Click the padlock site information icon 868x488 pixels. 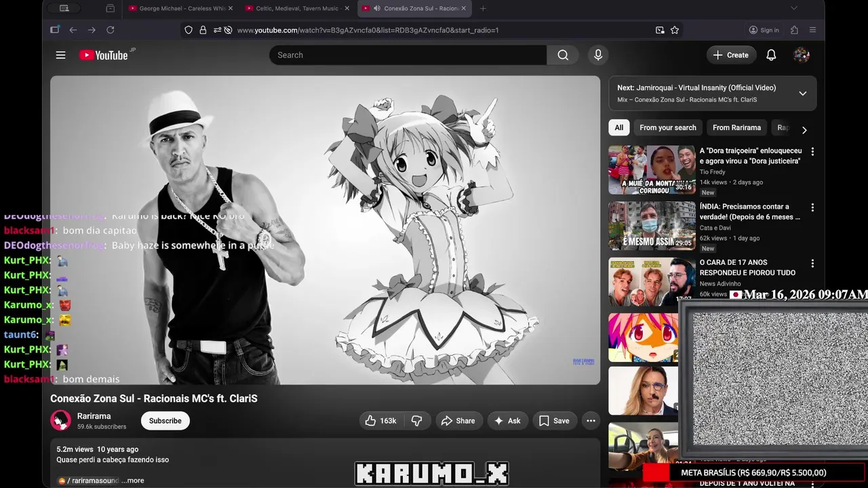tap(203, 30)
